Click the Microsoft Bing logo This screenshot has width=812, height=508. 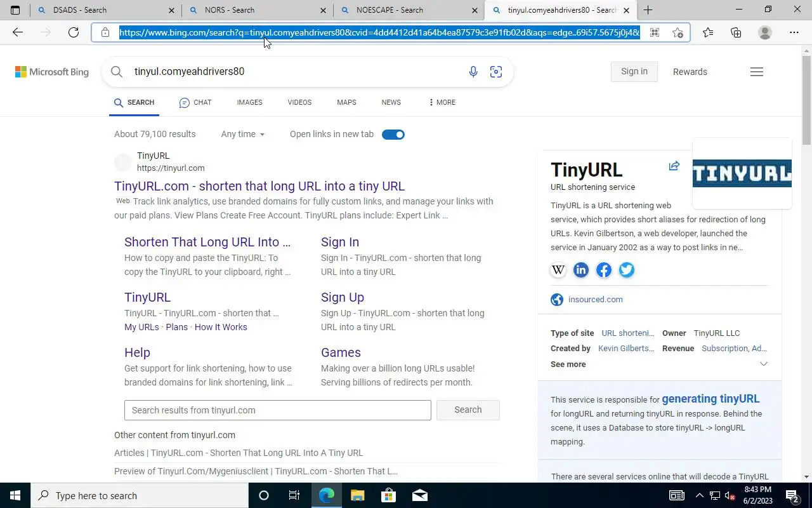52,72
